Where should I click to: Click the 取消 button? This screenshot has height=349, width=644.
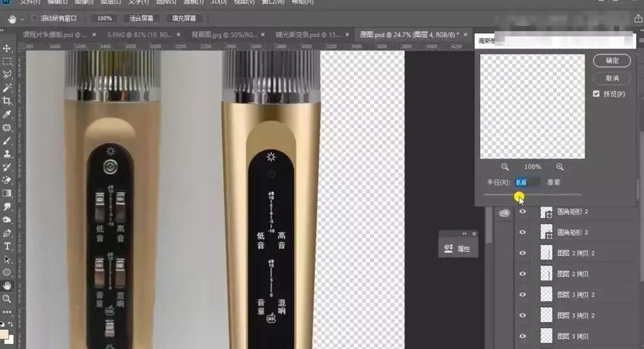coord(612,79)
